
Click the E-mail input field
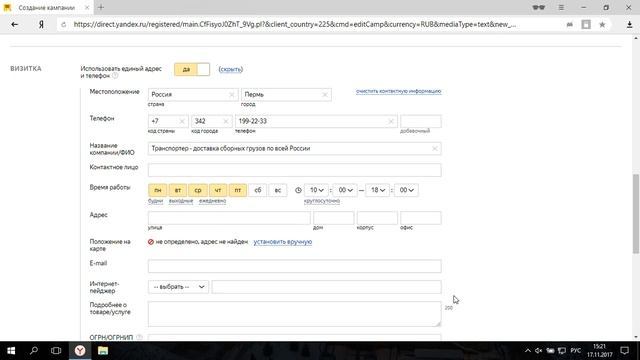295,266
